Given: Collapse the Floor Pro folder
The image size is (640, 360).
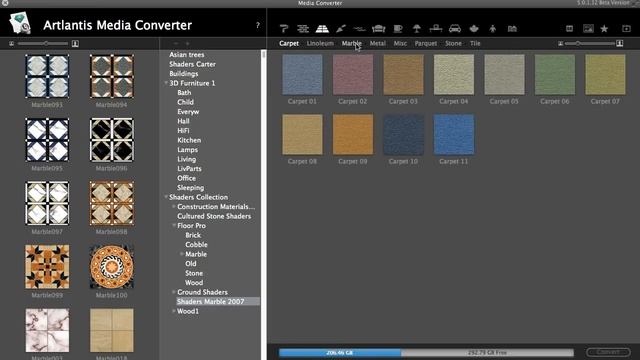Looking at the screenshot, I should [174, 225].
